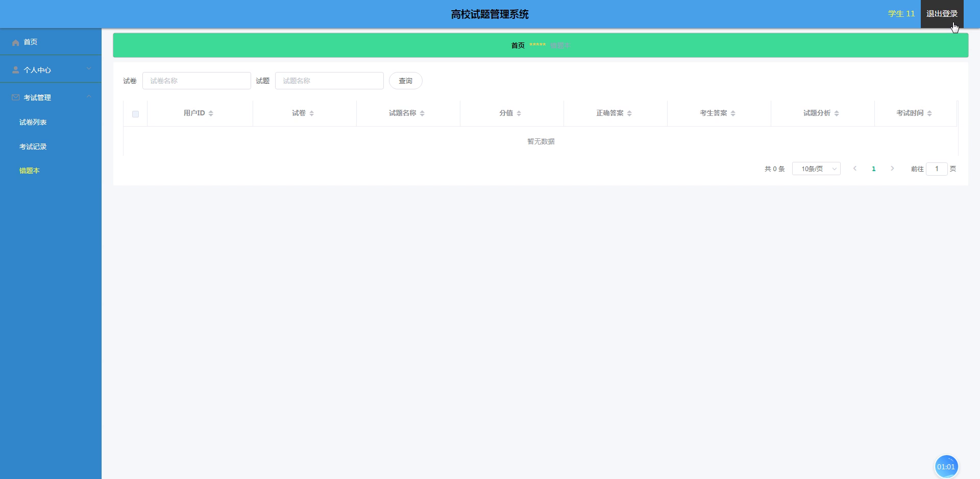
Task: Select page 1 in pagination
Action: click(x=874, y=169)
